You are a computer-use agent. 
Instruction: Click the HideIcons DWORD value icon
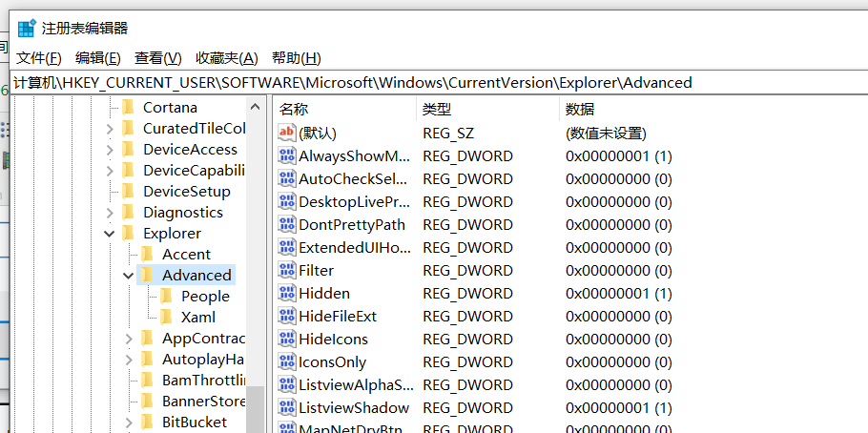pyautogui.click(x=287, y=339)
